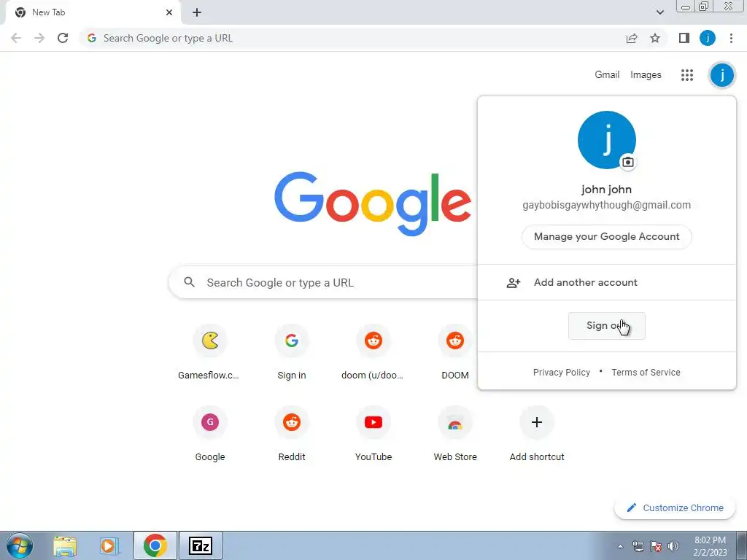Change profile picture via camera icon
Image resolution: width=747 pixels, height=560 pixels.
628,162
